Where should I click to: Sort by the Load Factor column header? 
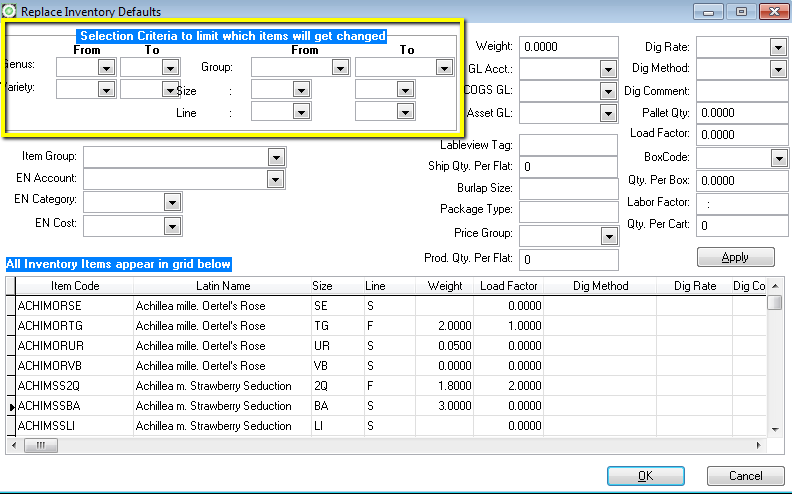click(509, 286)
